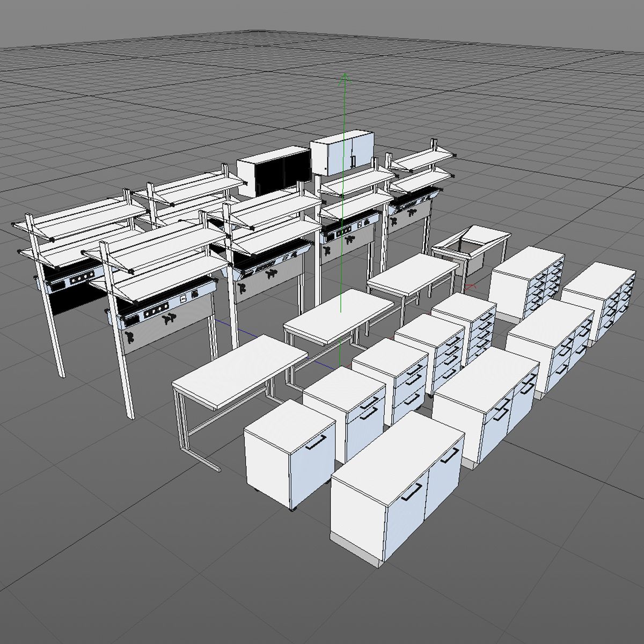Select the single-door rolling cabinet at the front
644x644 pixels.
(290, 454)
